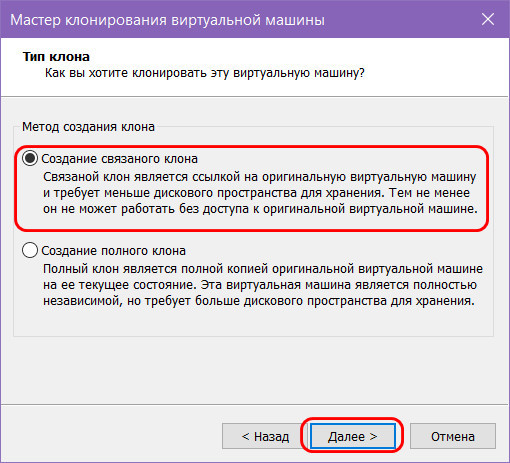
Task: Go back using the '< Назад' button
Action: [x=265, y=436]
